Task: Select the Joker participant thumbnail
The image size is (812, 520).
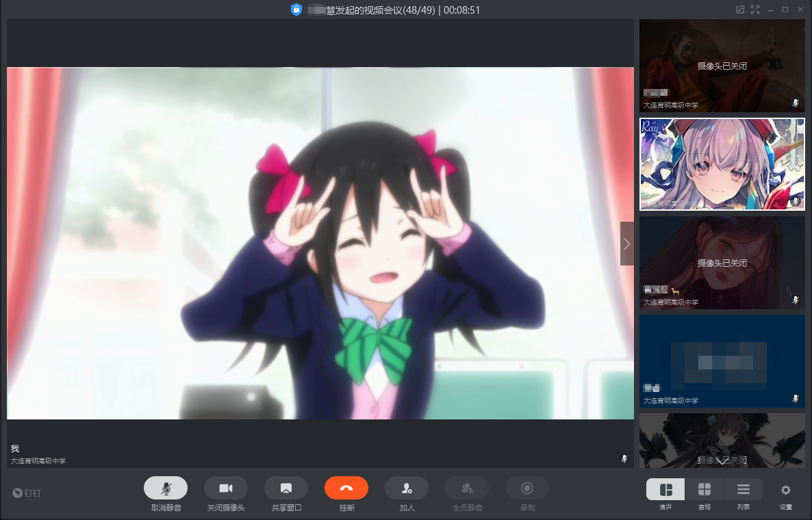Action: coord(722,66)
